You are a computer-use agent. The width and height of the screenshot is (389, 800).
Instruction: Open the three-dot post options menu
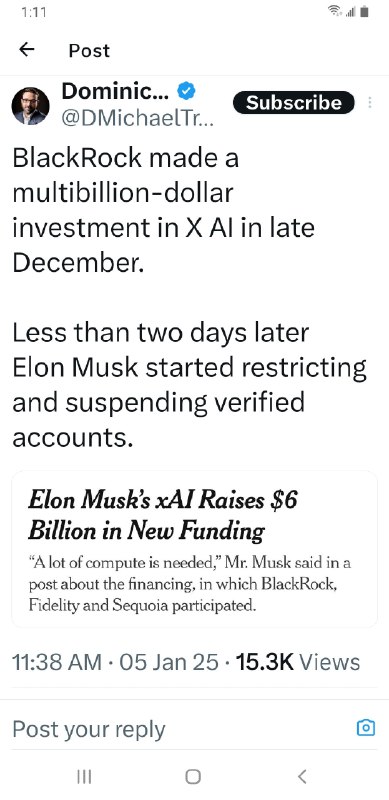(370, 103)
